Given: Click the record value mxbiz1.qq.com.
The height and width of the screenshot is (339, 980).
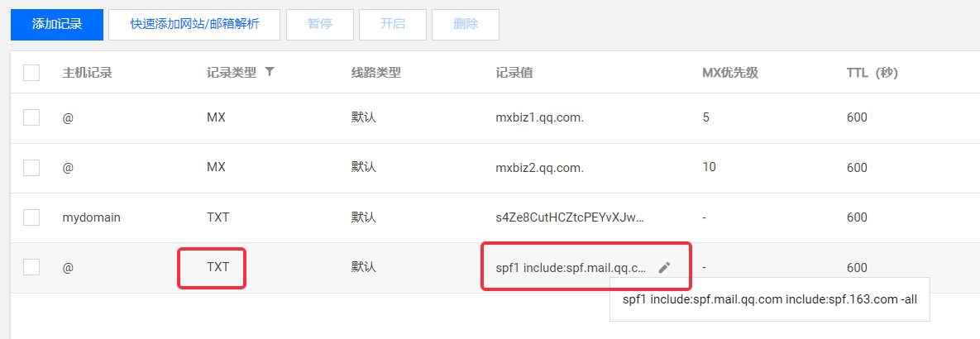Looking at the screenshot, I should (x=539, y=117).
